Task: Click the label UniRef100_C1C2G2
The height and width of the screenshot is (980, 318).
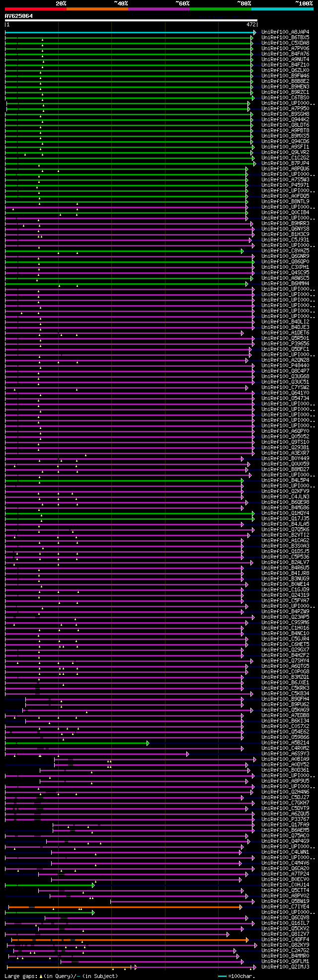Action: [285, 158]
